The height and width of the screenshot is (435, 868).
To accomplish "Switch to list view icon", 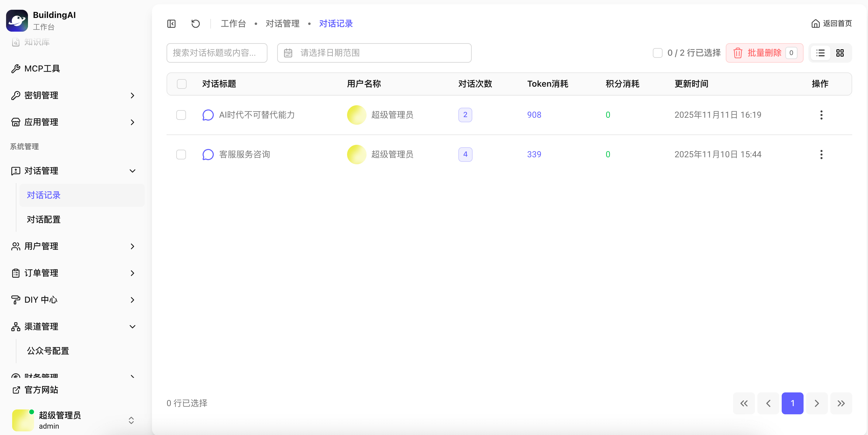I will [x=821, y=53].
